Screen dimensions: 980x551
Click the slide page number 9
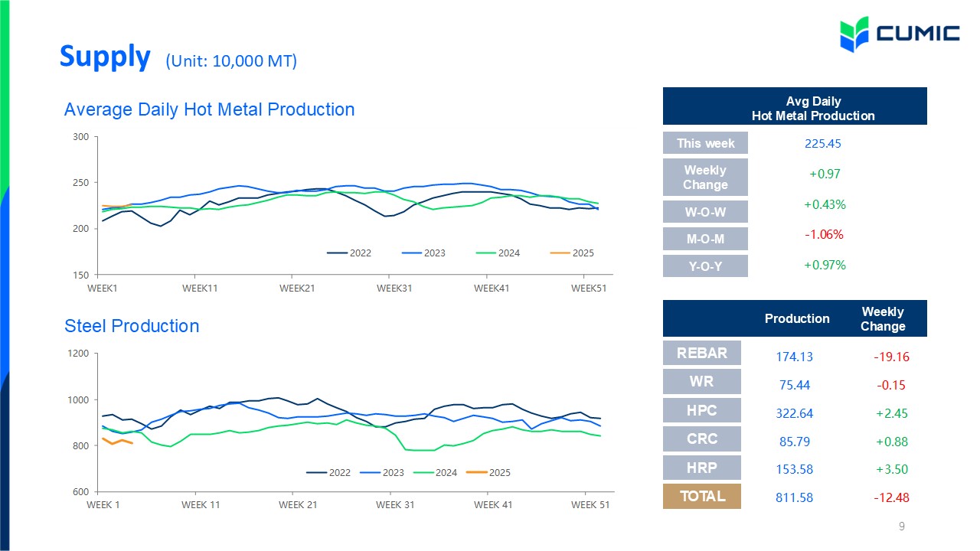tap(902, 527)
